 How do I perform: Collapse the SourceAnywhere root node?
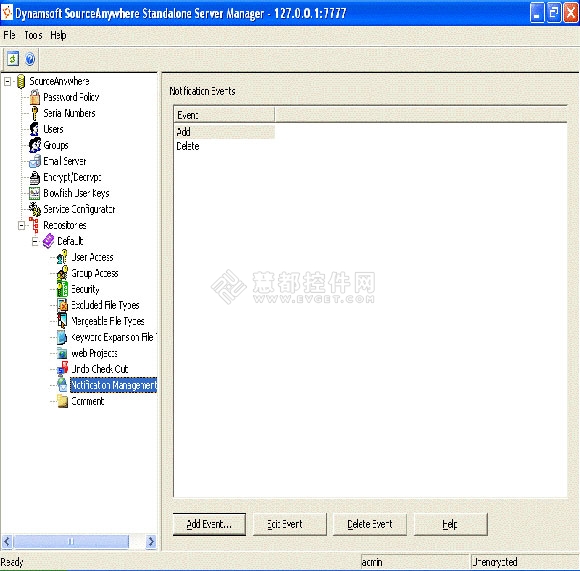pos(7,81)
